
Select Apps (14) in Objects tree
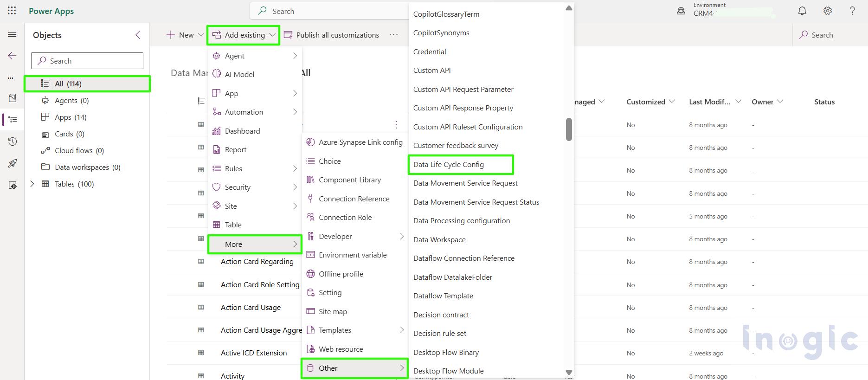pos(71,117)
